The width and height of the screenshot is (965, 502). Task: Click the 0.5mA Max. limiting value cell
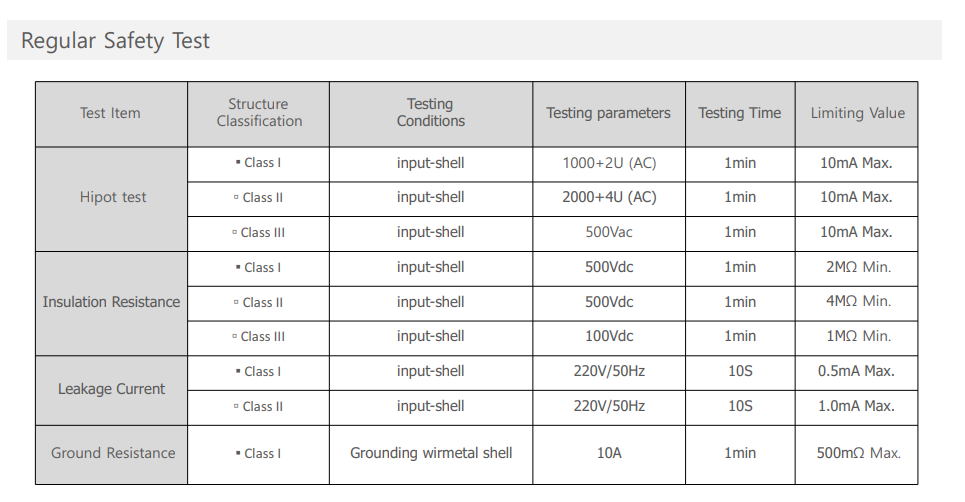[x=857, y=373]
